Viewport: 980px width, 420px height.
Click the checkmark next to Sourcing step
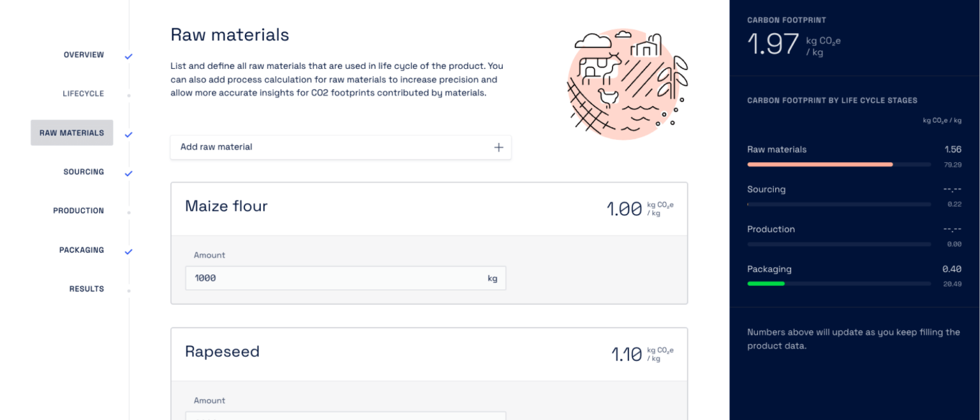pyautogui.click(x=128, y=173)
